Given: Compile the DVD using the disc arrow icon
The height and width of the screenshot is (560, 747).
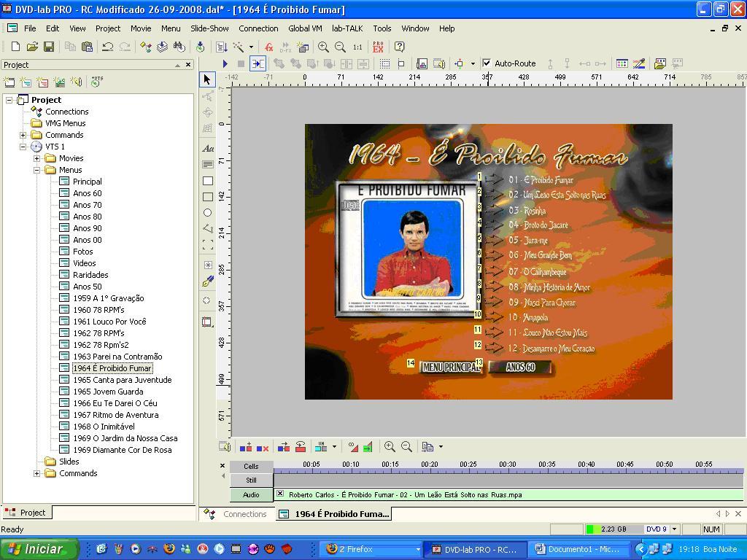Looking at the screenshot, I should coord(200,47).
